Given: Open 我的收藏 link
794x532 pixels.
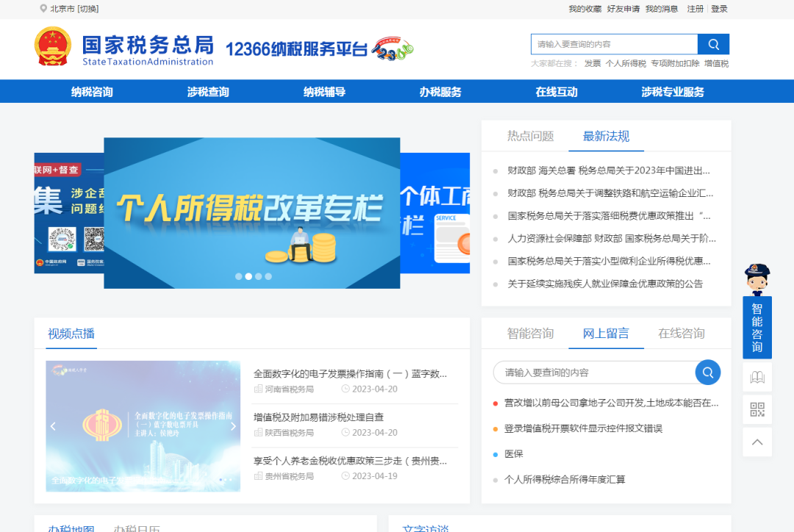Looking at the screenshot, I should click(585, 9).
